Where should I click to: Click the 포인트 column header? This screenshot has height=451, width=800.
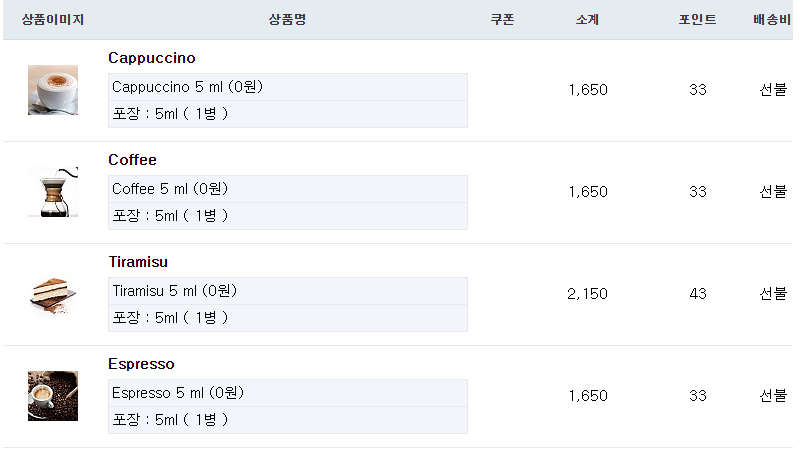tap(697, 19)
